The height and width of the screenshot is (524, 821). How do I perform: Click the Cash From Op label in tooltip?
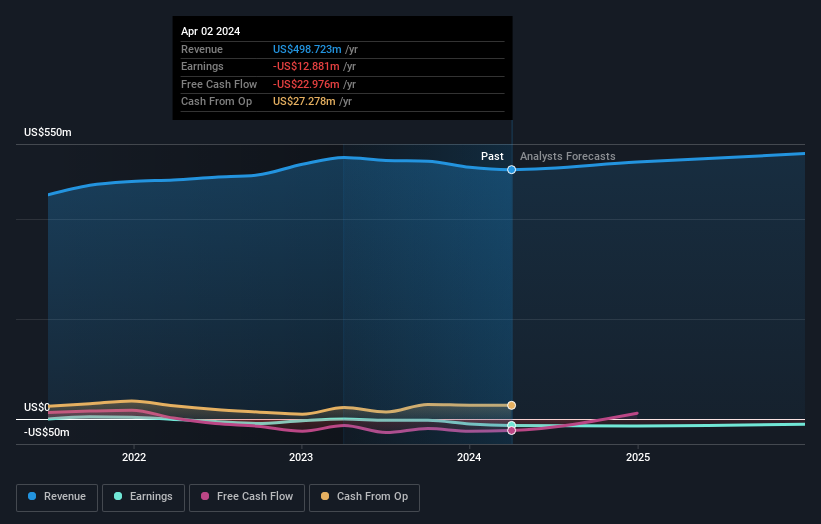click(x=216, y=102)
